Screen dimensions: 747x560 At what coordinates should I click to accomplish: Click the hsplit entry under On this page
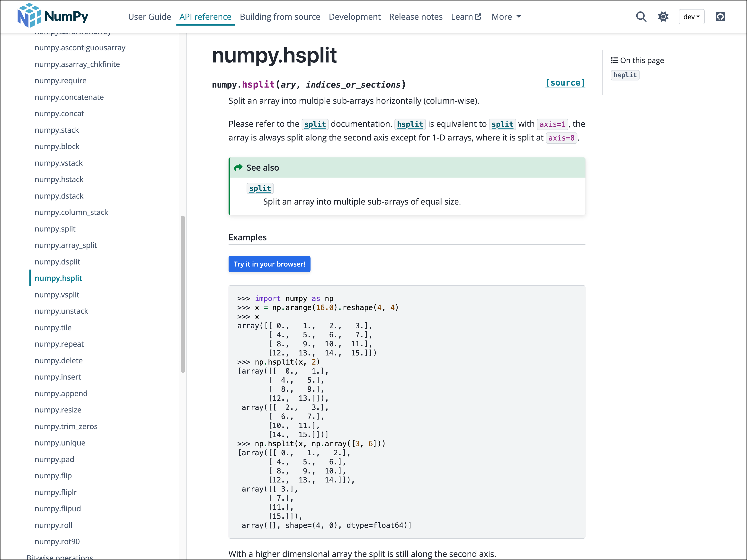(625, 75)
